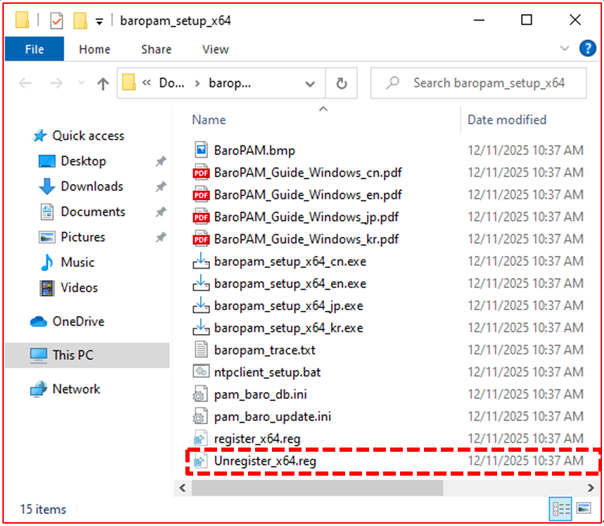Click the refresh icon beside address bar
The image size is (604, 526).
[341, 83]
